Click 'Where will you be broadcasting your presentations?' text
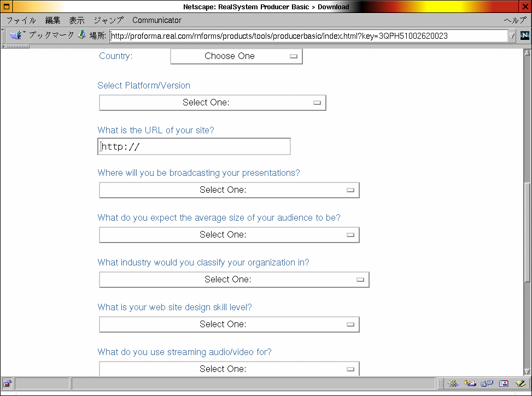Viewport: 532px width, 396px height. (x=199, y=173)
